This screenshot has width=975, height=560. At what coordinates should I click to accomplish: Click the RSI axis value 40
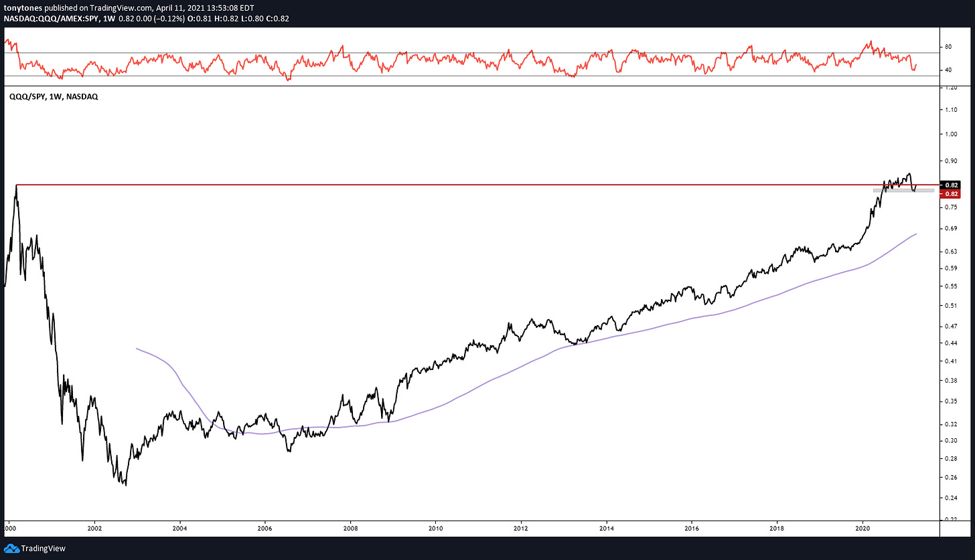948,70
